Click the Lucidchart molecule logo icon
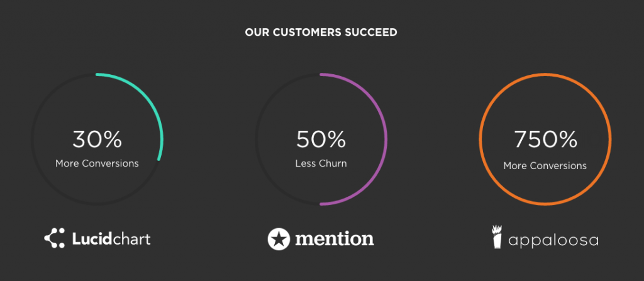The width and height of the screenshot is (644, 281). 55,238
